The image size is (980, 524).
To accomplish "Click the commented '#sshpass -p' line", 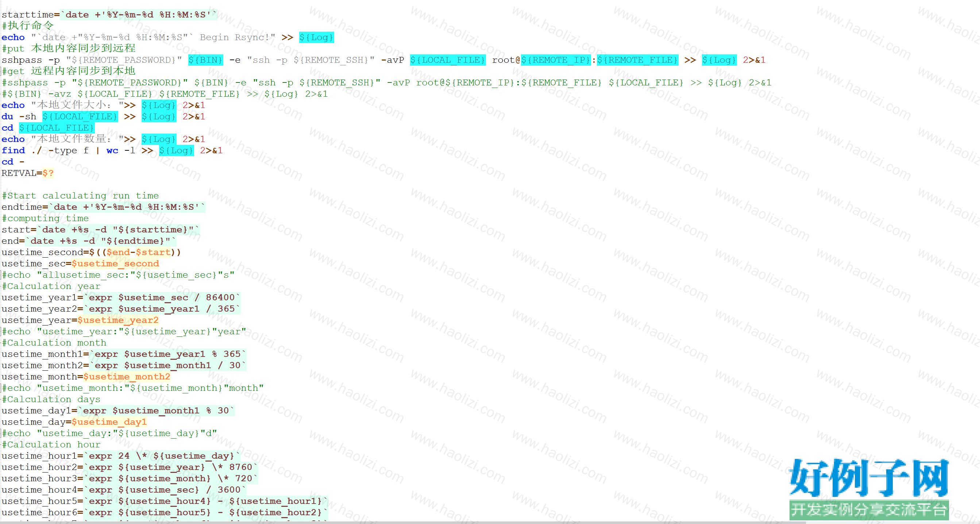I will (x=386, y=82).
